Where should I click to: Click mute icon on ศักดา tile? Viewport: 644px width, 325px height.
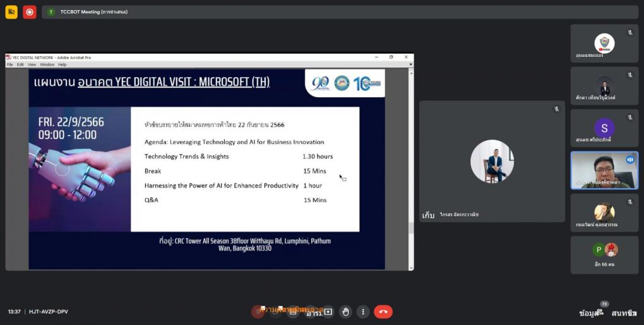tap(630, 75)
